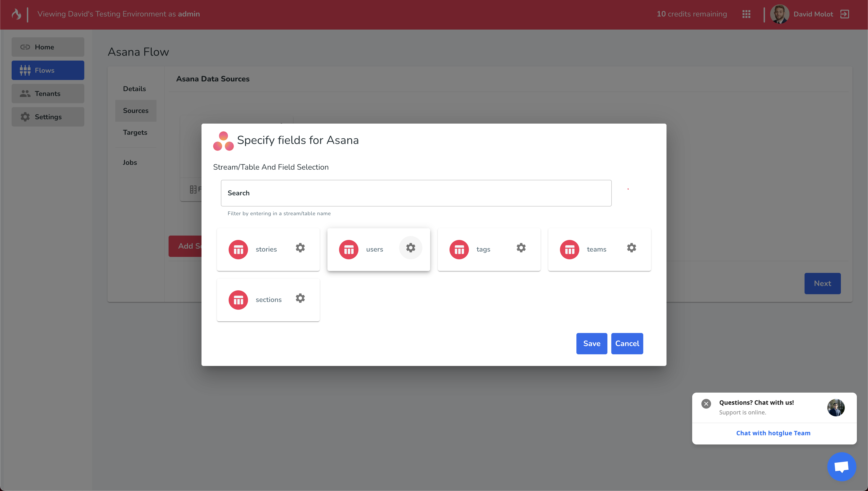Click the Asana Data Sources heading
Screen dimensions: 868x491
(213, 79)
